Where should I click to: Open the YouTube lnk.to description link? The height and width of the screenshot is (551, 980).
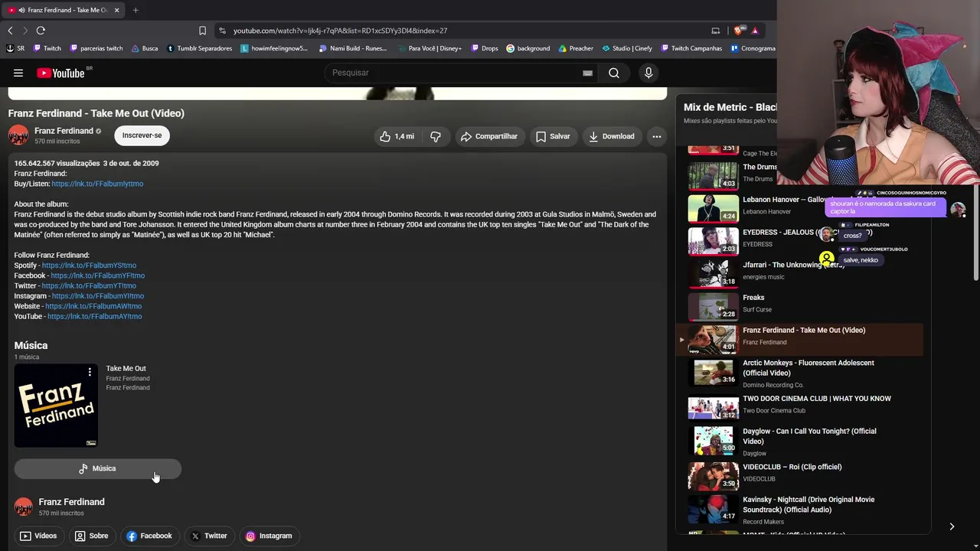click(94, 316)
